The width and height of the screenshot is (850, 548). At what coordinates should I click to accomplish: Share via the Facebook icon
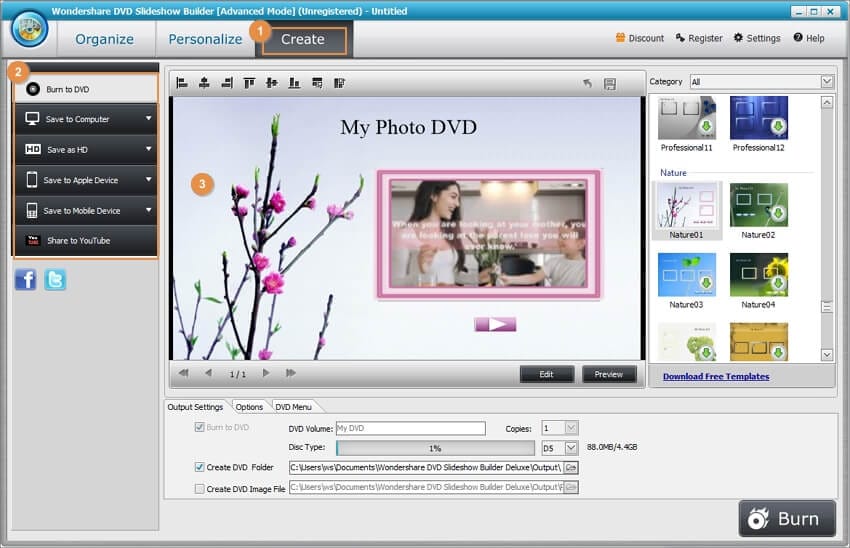pos(25,280)
